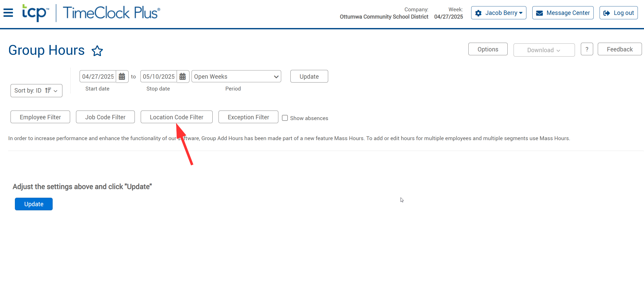This screenshot has width=644, height=298.
Task: Click the help question mark button
Action: click(x=587, y=49)
